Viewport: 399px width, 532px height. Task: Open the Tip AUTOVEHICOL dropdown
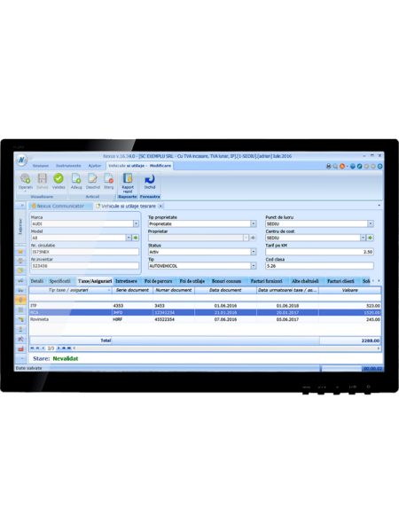pos(254,266)
